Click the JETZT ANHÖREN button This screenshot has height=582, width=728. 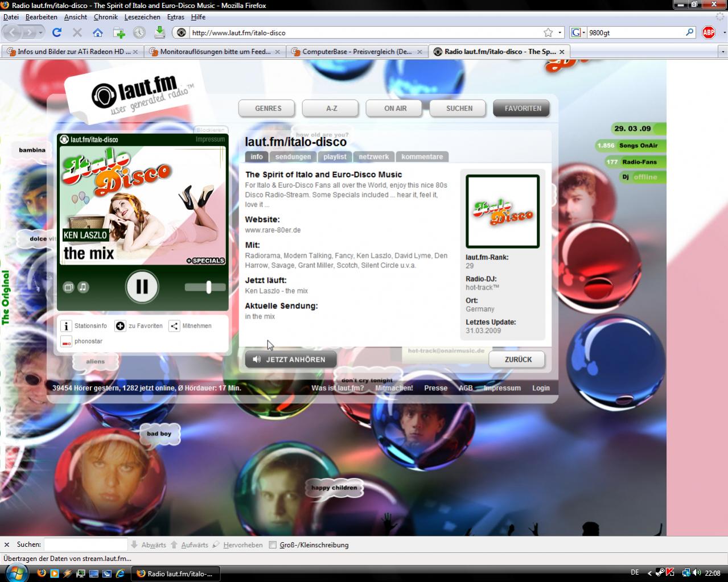pos(290,360)
